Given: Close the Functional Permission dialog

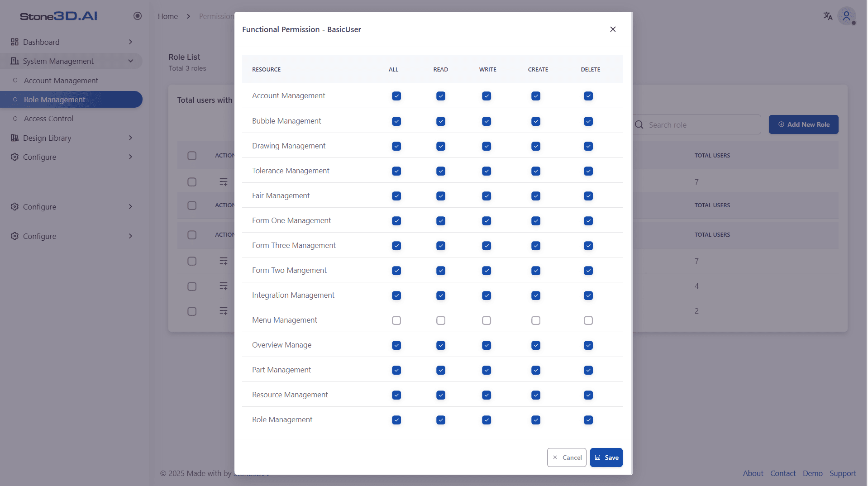Looking at the screenshot, I should 613,29.
